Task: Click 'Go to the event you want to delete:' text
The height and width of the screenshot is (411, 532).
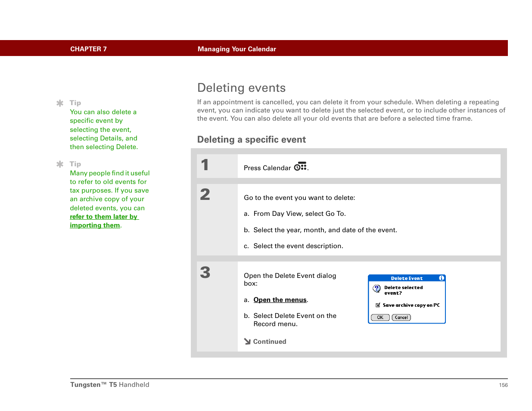Action: point(299,198)
